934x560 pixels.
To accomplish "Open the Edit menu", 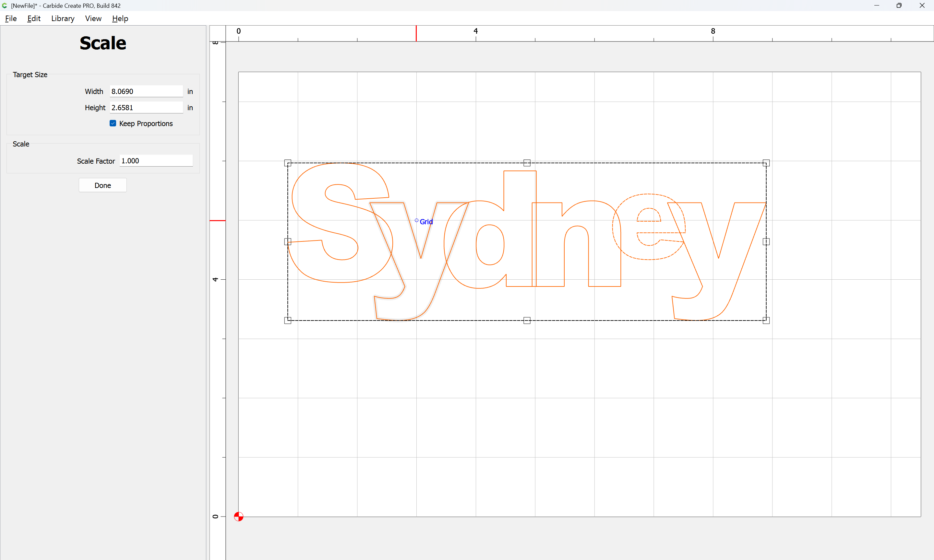I will pyautogui.click(x=34, y=18).
